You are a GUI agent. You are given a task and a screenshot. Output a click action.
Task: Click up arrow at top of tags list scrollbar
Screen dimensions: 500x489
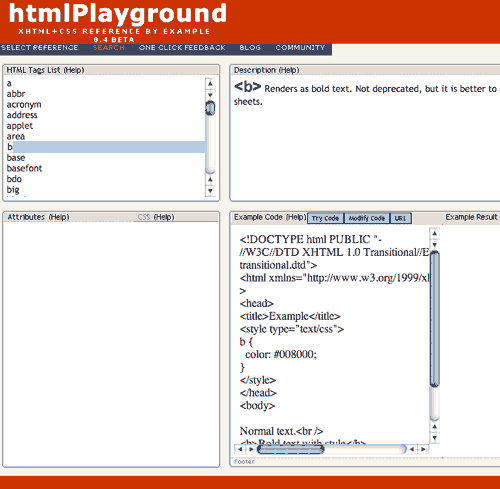tap(210, 84)
